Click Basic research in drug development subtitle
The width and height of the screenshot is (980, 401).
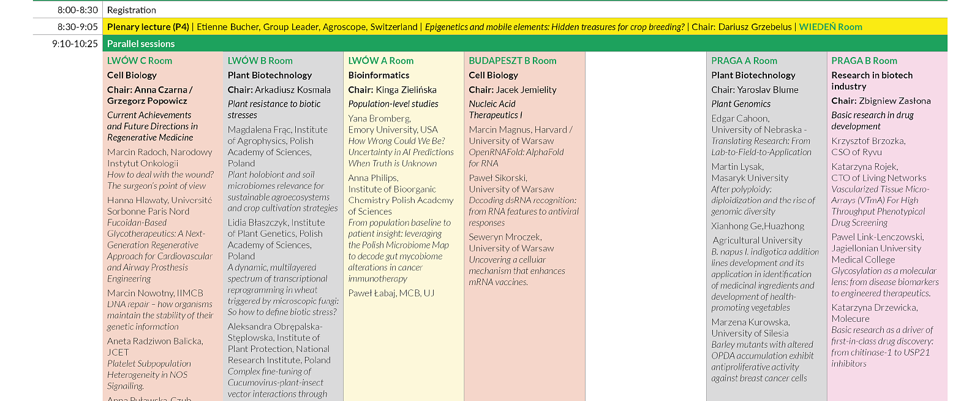[x=873, y=121]
